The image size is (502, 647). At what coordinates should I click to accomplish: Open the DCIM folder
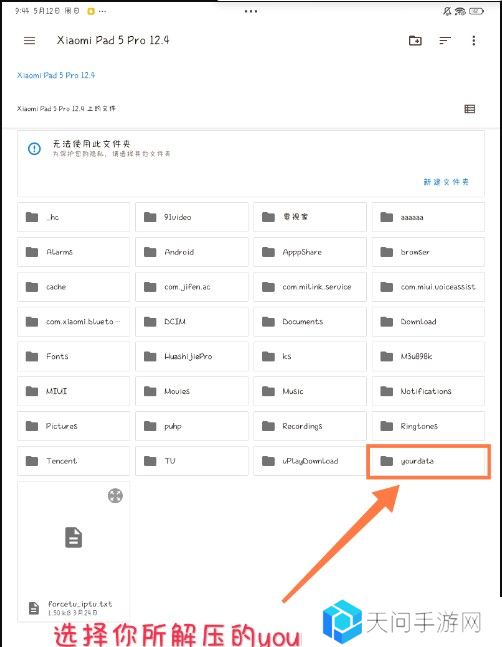click(x=192, y=321)
